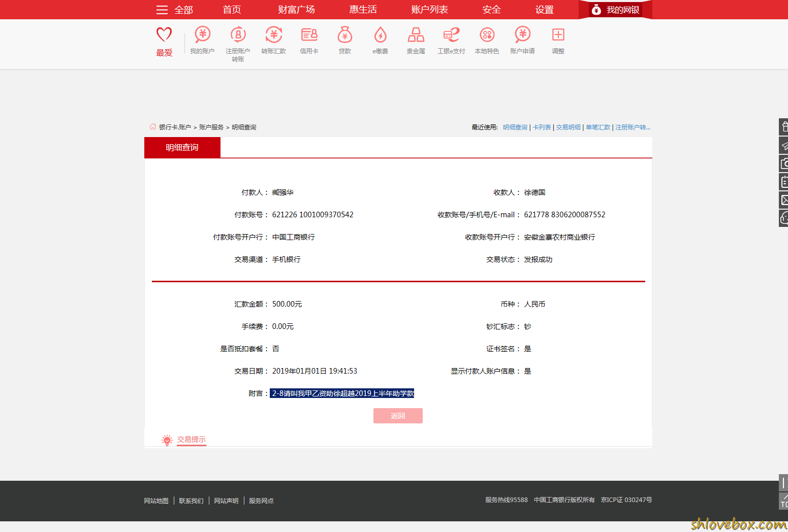This screenshot has height=532, width=788.
Task: Open 财富广场 menu item
Action: pyautogui.click(x=296, y=10)
